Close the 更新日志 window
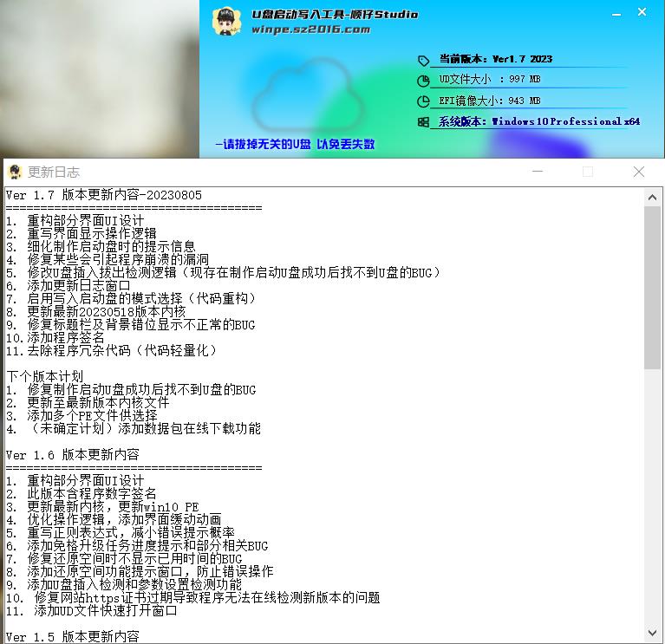Screen dimensions: 665x644 tap(639, 172)
